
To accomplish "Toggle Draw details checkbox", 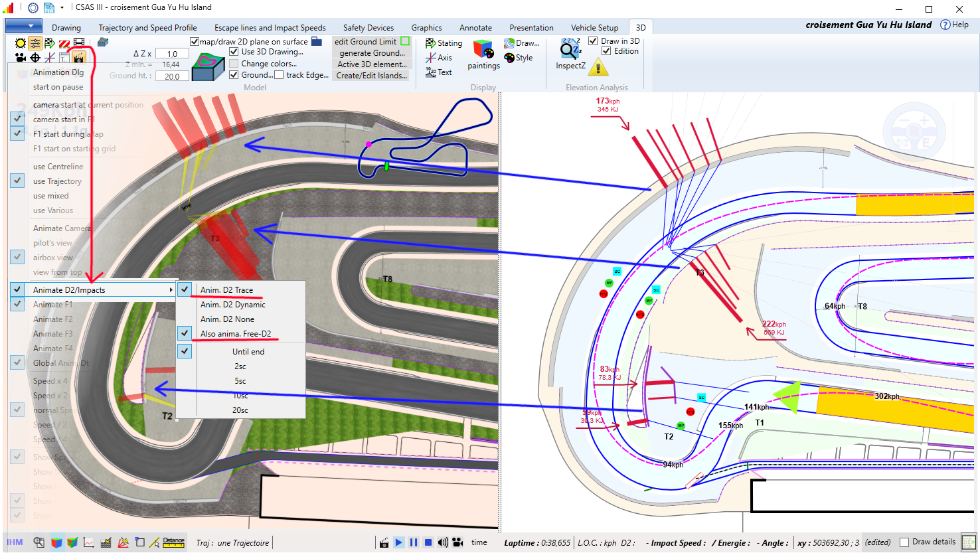I will click(904, 542).
